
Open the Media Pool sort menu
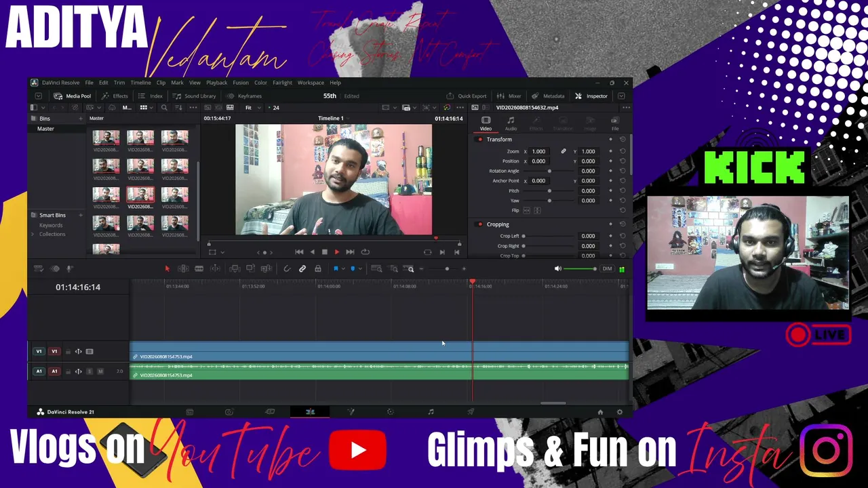[x=178, y=108]
